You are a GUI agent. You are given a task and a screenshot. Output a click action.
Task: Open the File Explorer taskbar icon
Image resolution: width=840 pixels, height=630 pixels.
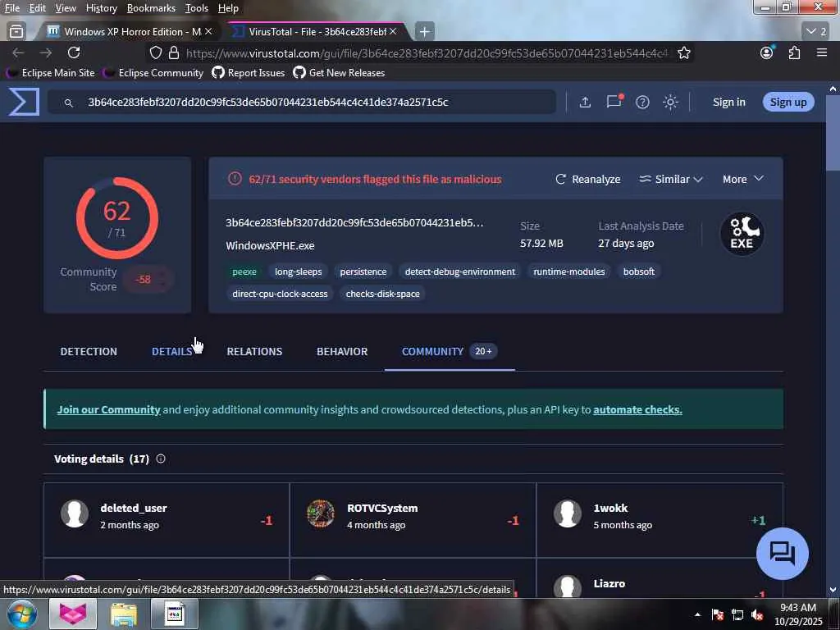pyautogui.click(x=124, y=614)
